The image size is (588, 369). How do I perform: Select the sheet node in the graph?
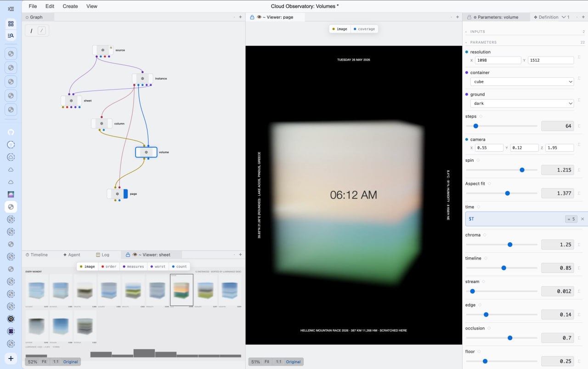(71, 101)
